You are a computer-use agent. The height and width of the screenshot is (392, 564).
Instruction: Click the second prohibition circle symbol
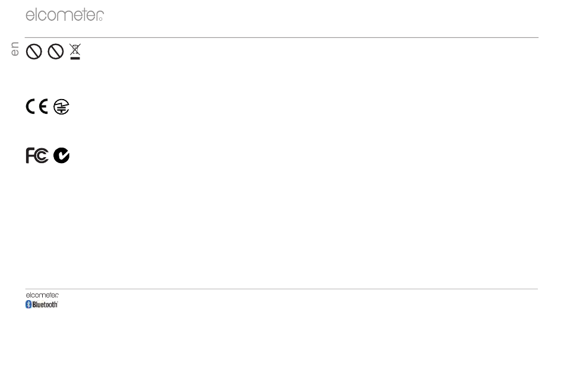coord(56,52)
